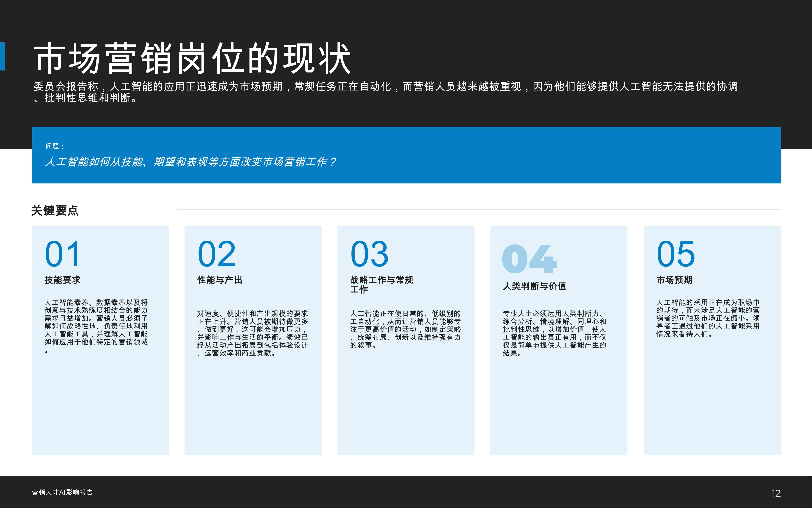The image size is (812, 508).
Task: Select the 关键要点 section tab
Action: click(56, 211)
